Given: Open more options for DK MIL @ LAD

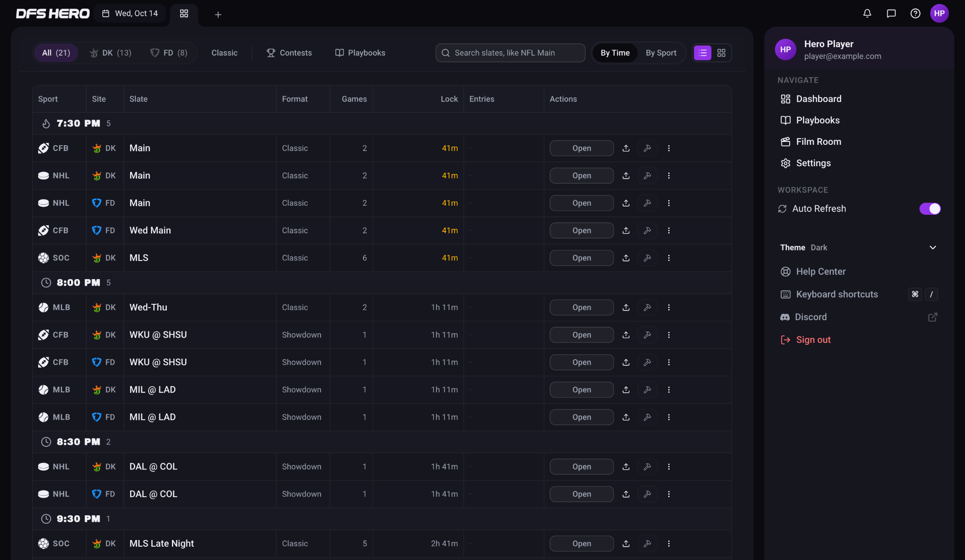Looking at the screenshot, I should pos(669,390).
